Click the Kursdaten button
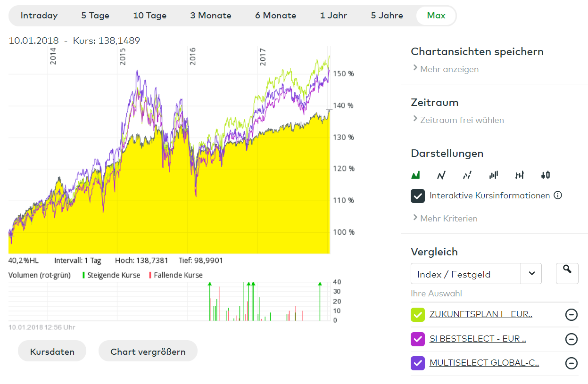Viewport: 588px width, 384px height. click(52, 351)
